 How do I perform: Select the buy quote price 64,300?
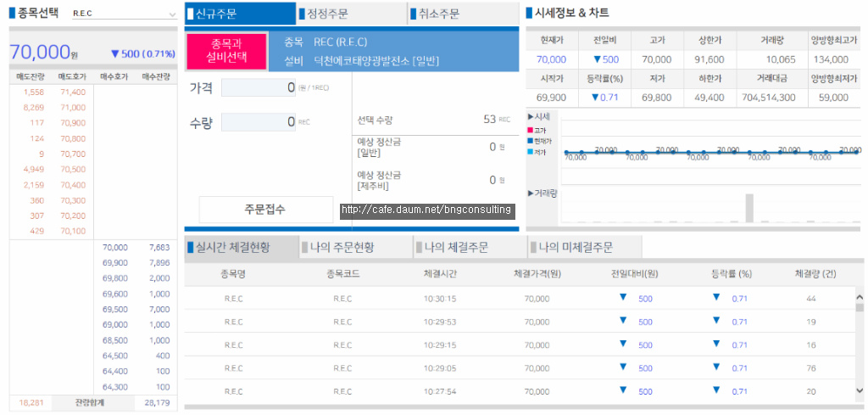coord(115,387)
